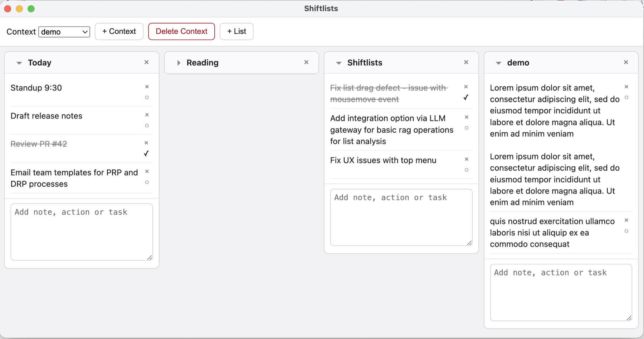
Task: Delete the Draft release notes item
Action: click(147, 115)
